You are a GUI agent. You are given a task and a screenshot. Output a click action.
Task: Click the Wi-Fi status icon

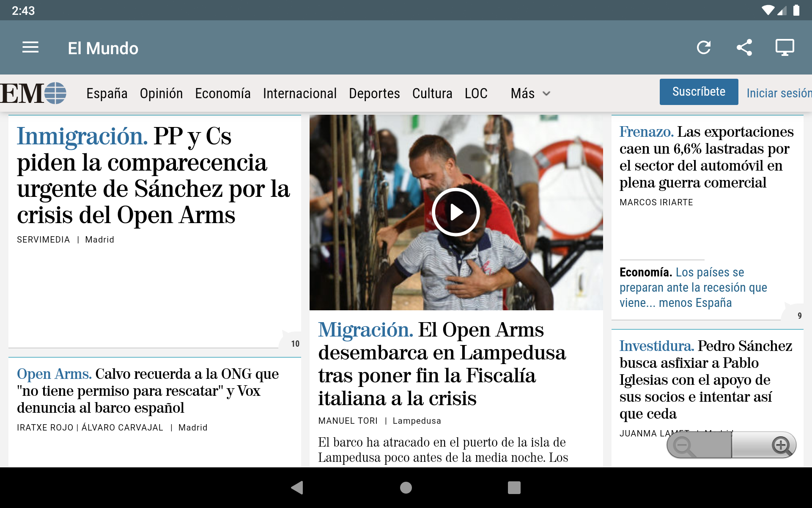point(768,10)
